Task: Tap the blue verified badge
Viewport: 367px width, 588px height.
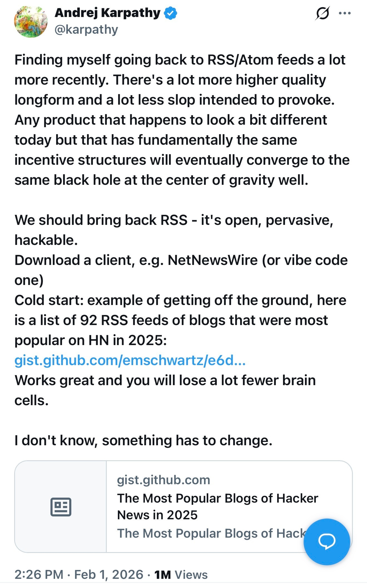Action: point(171,13)
